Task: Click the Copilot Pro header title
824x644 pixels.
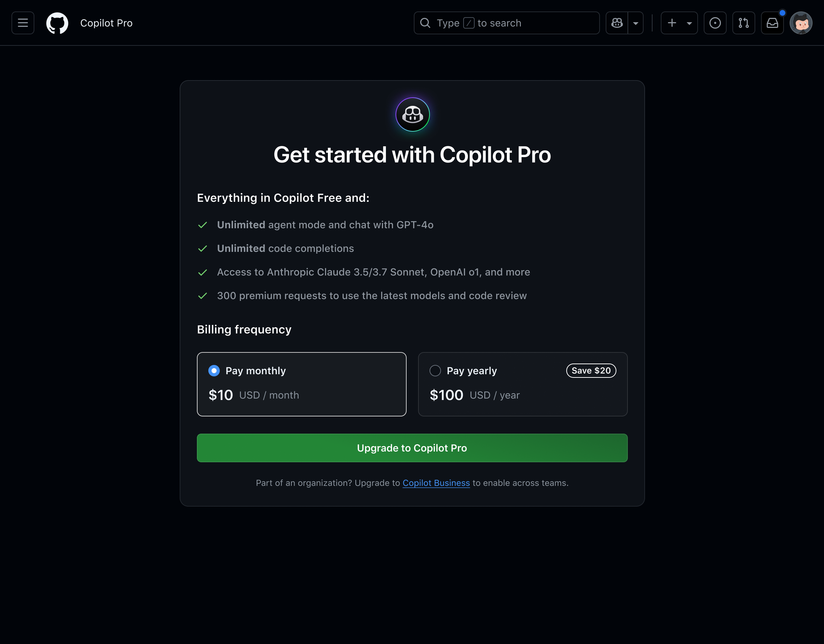Action: click(x=106, y=23)
